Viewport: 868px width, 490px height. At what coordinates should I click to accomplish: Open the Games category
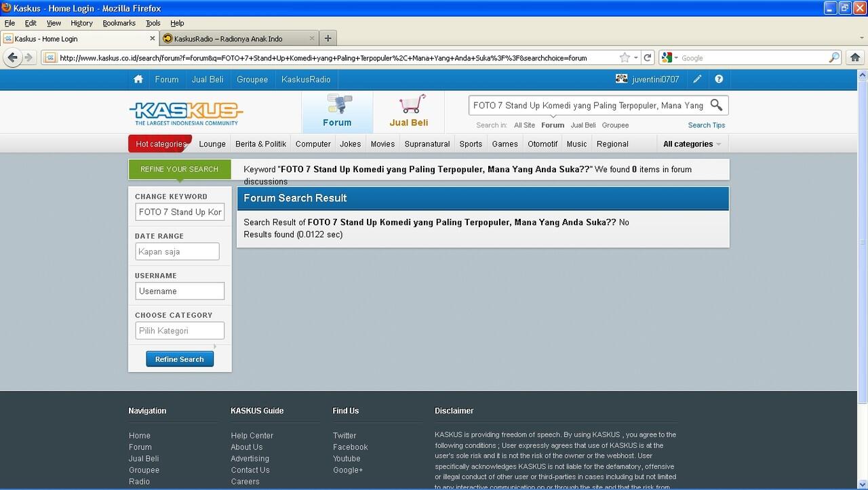(505, 144)
